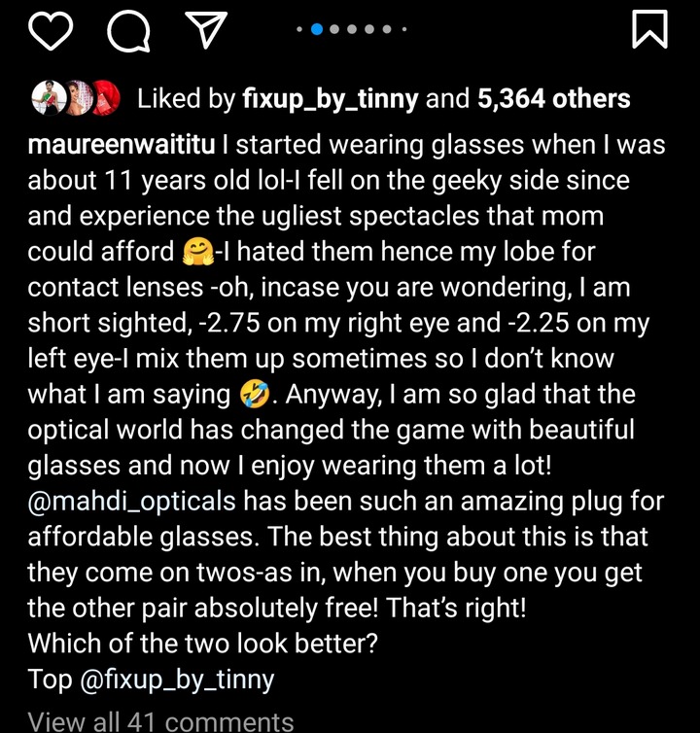700x733 pixels.
Task: Open @fixup_by_tinny mention at caption end
Action: [x=177, y=680]
